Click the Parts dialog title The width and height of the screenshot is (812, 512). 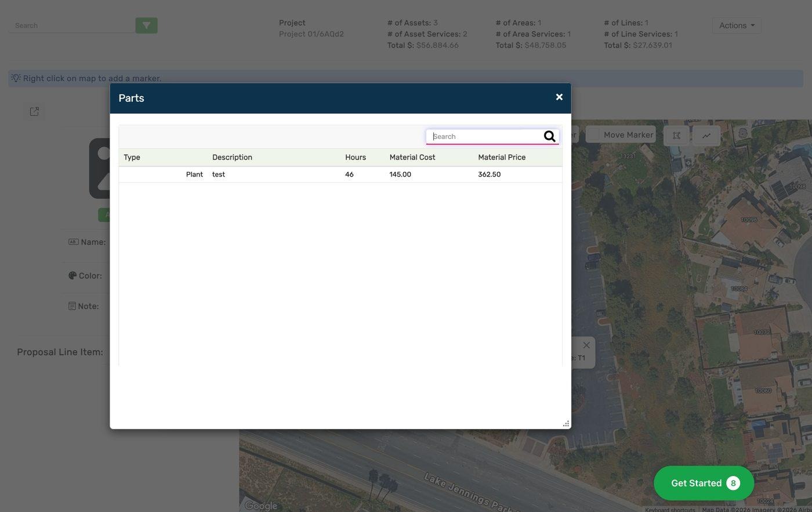pos(131,98)
